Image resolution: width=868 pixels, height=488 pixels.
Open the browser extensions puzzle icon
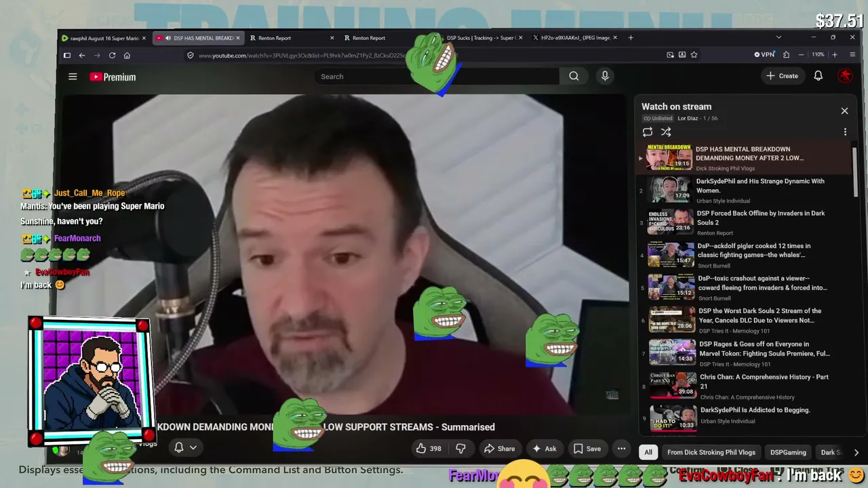click(786, 55)
